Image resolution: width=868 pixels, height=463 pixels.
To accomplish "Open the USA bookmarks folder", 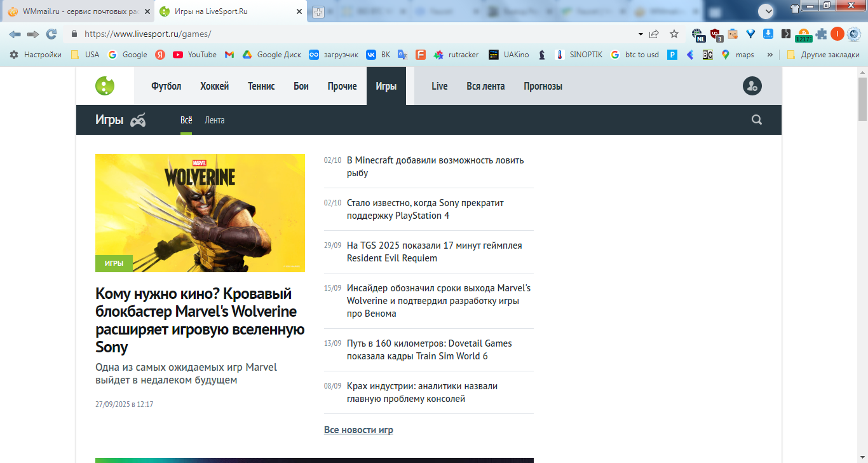I will 85,55.
